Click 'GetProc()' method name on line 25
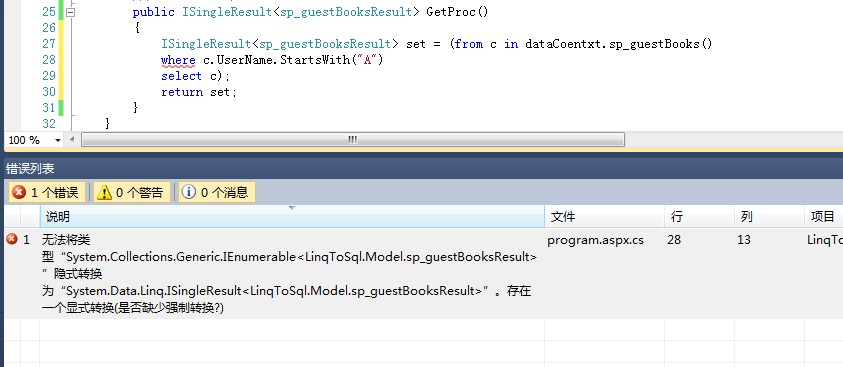843x367 pixels. (x=457, y=11)
